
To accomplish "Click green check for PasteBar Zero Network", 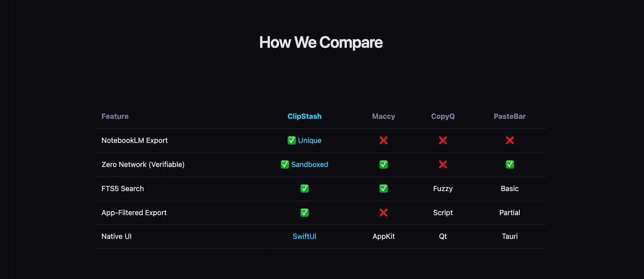I will point(510,165).
